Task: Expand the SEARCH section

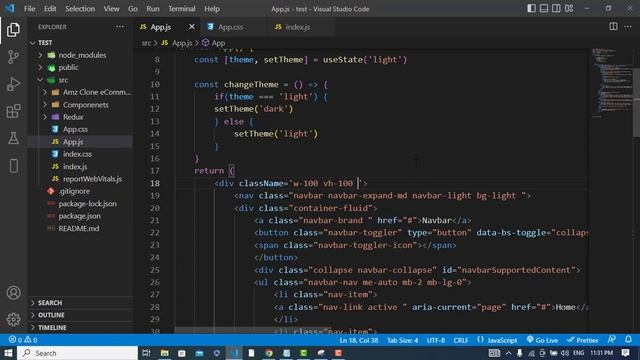Action: (80, 302)
